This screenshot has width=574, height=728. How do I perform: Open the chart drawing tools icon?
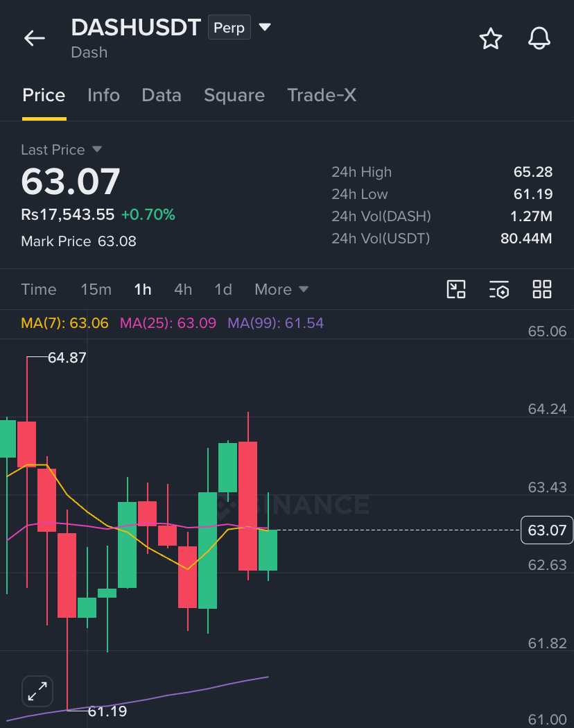click(456, 289)
